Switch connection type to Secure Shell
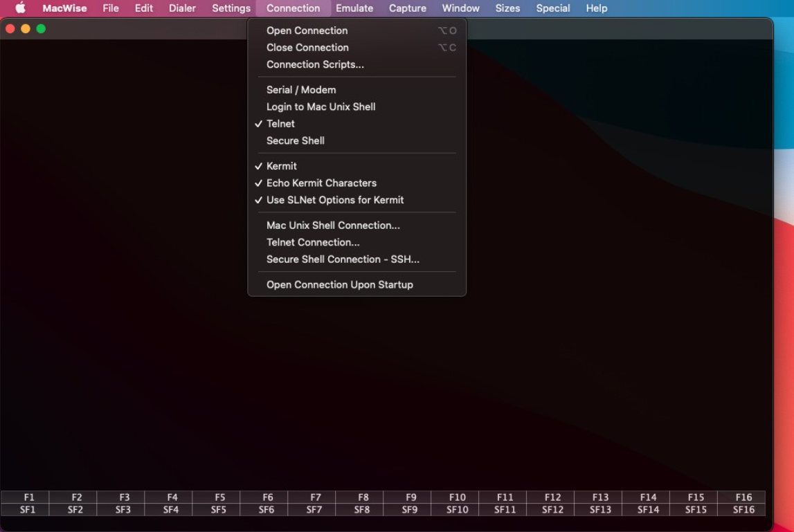Screen dimensions: 794x532 [x=294, y=140]
